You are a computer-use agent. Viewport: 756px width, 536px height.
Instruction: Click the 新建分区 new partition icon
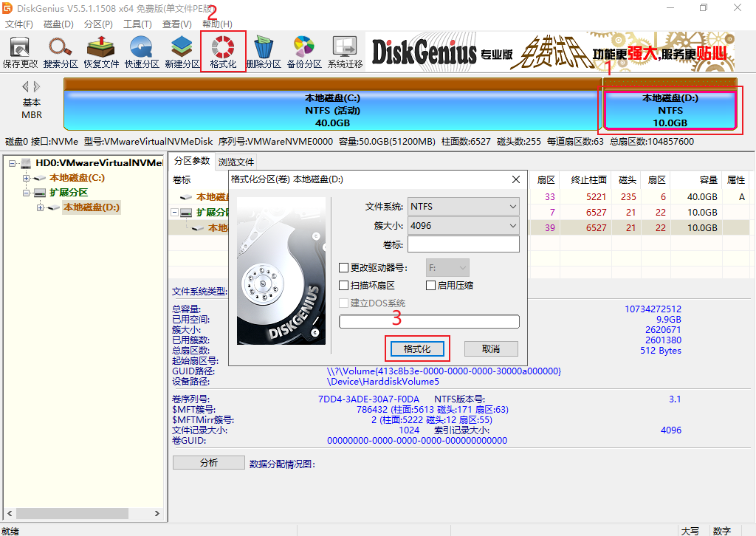(x=182, y=52)
